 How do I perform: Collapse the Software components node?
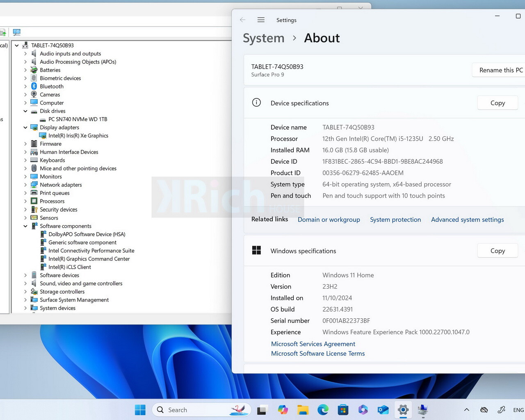25,226
